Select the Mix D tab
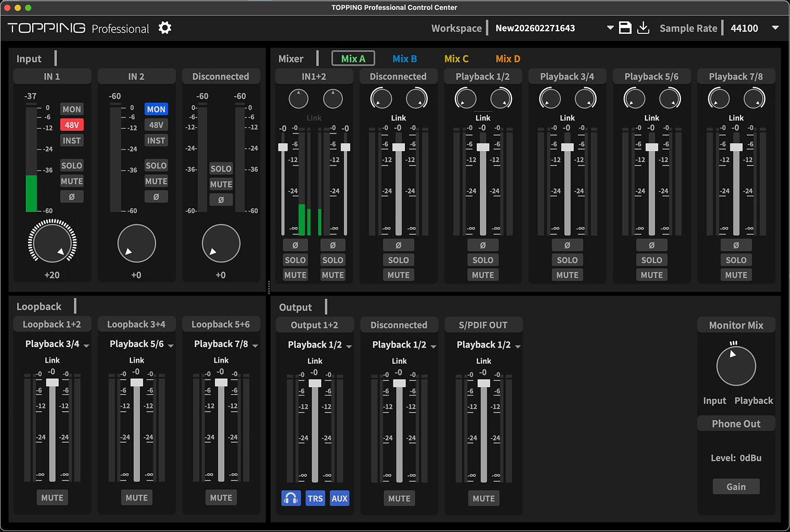This screenshot has height=532, width=790. pos(507,59)
